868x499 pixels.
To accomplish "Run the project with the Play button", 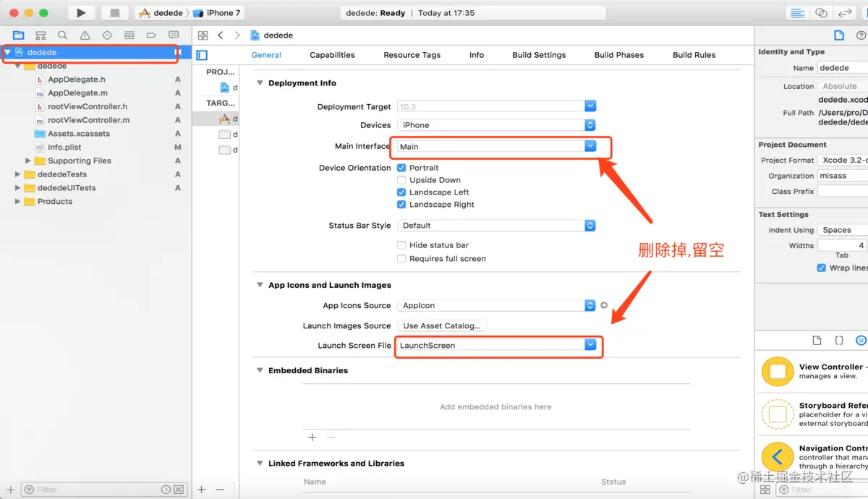I will pos(81,13).
